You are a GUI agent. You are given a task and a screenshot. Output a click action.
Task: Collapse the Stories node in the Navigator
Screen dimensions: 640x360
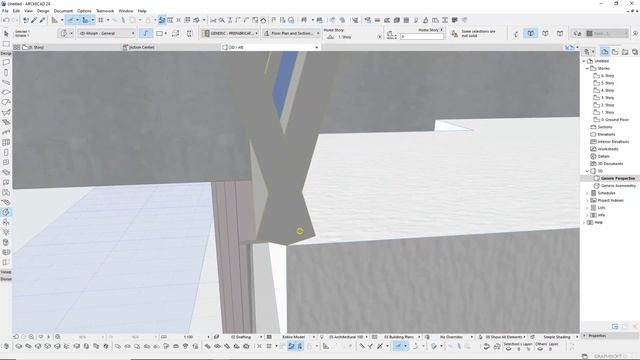[587, 69]
